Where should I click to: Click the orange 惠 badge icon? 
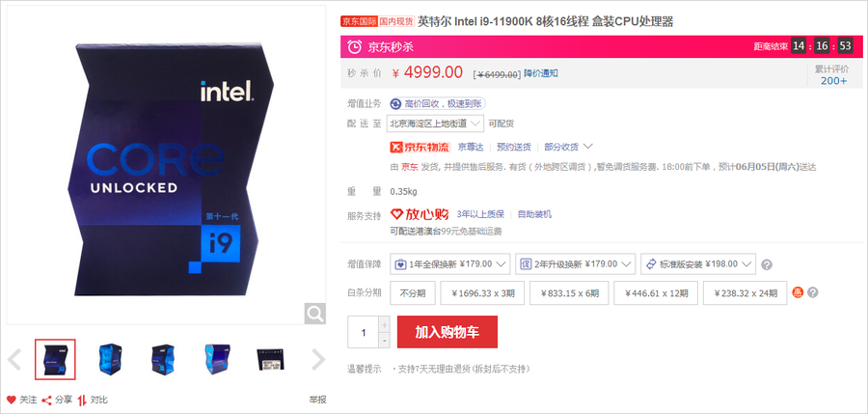[798, 292]
